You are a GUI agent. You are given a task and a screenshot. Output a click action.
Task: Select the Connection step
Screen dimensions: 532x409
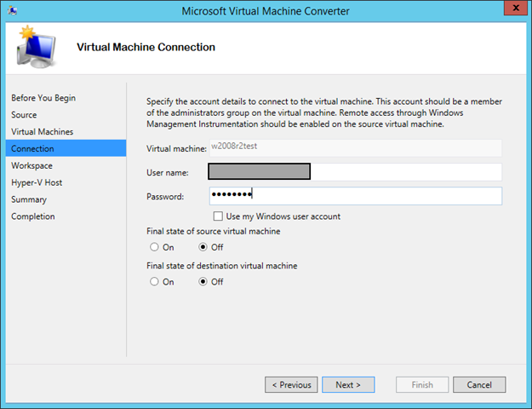point(66,148)
